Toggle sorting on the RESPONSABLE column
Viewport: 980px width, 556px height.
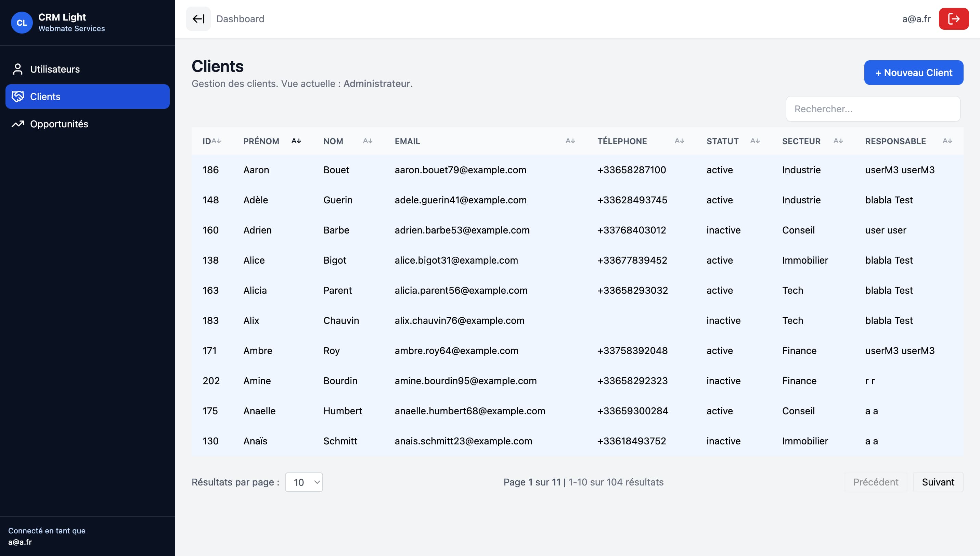(x=948, y=140)
